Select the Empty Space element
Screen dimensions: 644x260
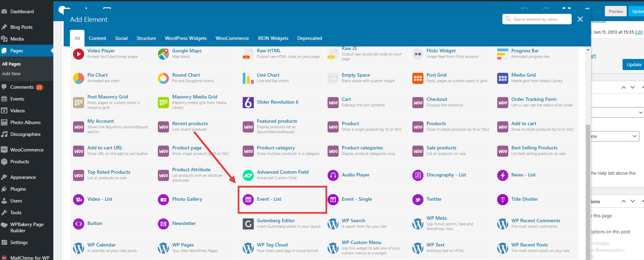coord(366,78)
